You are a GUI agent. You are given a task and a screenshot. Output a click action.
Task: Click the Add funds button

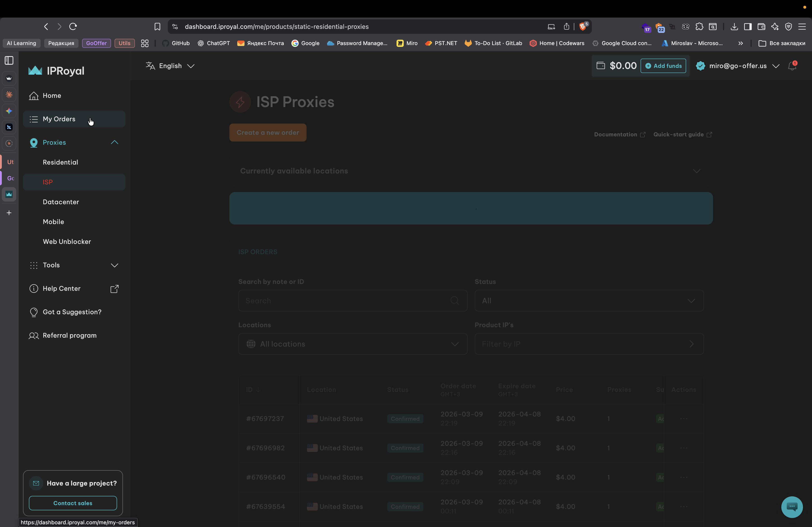pos(663,66)
